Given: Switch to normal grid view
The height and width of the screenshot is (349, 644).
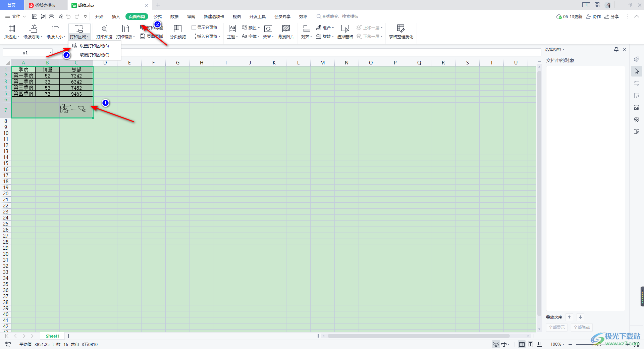Looking at the screenshot, I should tap(522, 344).
